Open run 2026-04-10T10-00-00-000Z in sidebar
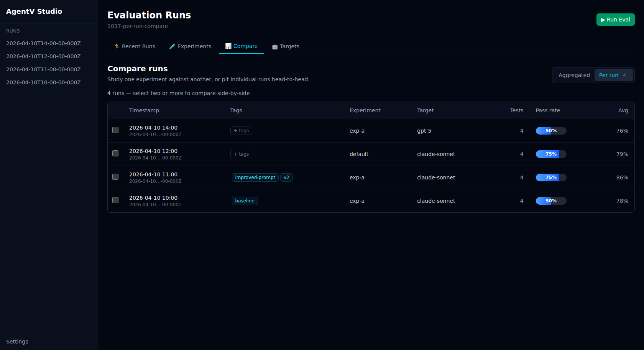Image resolution: width=644 pixels, height=350 pixels. [x=43, y=82]
